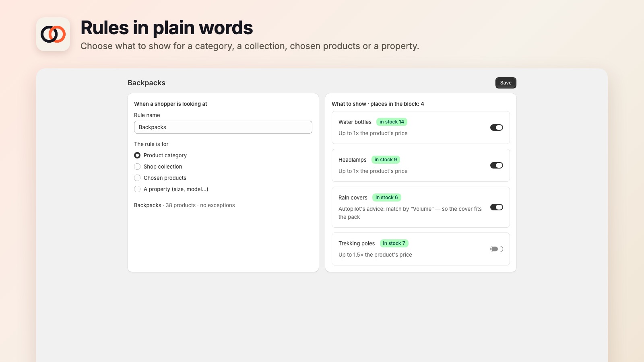Click the 'in stock 7' badge
The width and height of the screenshot is (644, 362).
point(394,243)
